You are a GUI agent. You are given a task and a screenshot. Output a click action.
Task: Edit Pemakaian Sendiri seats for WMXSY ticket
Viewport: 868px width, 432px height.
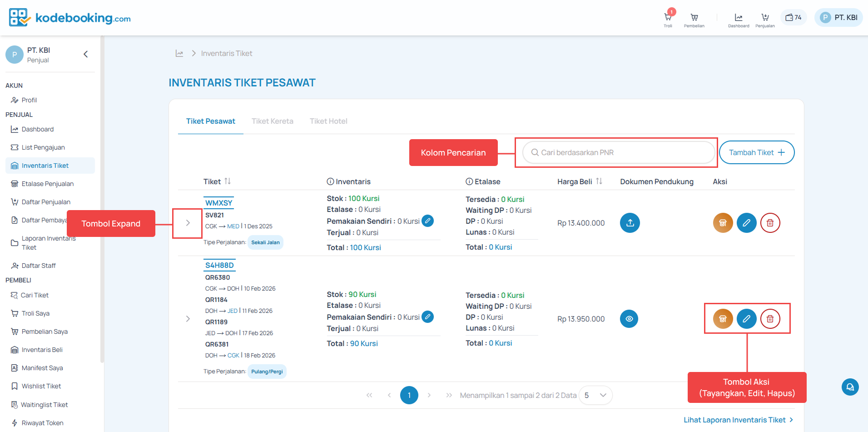pyautogui.click(x=427, y=221)
